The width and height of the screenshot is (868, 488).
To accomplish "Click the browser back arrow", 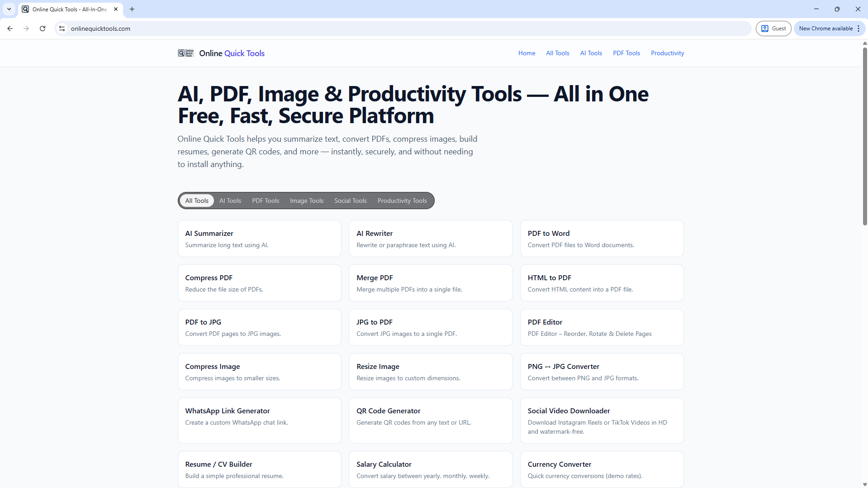I will pos(10,28).
